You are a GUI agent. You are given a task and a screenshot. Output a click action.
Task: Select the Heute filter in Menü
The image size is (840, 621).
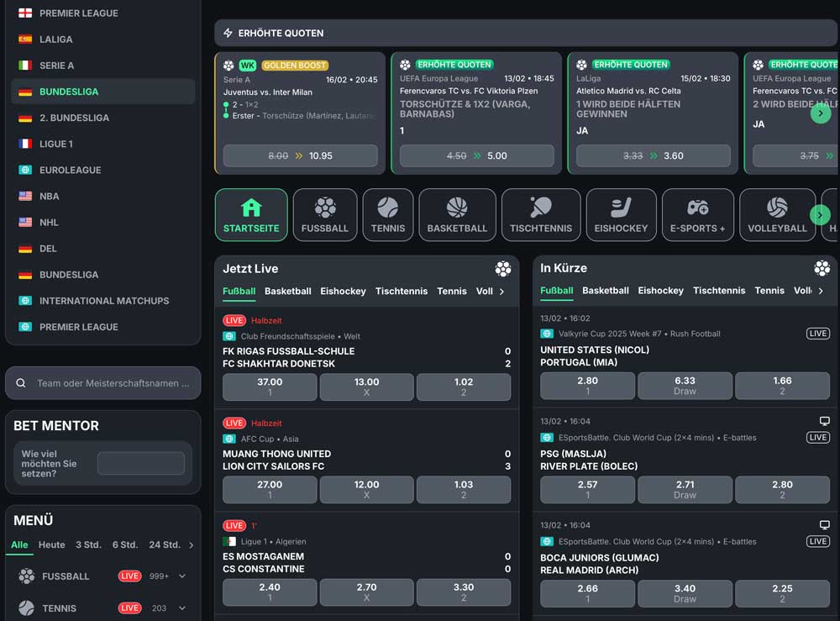click(x=51, y=545)
